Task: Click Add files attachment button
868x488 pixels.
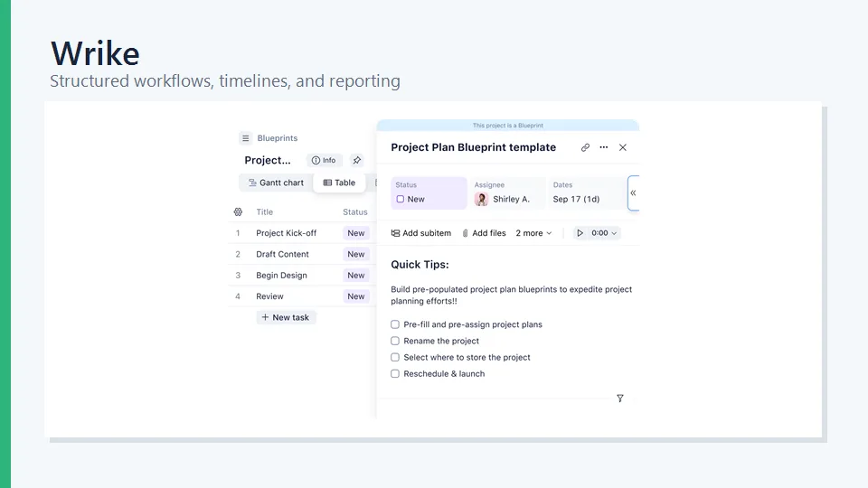Action: click(484, 233)
